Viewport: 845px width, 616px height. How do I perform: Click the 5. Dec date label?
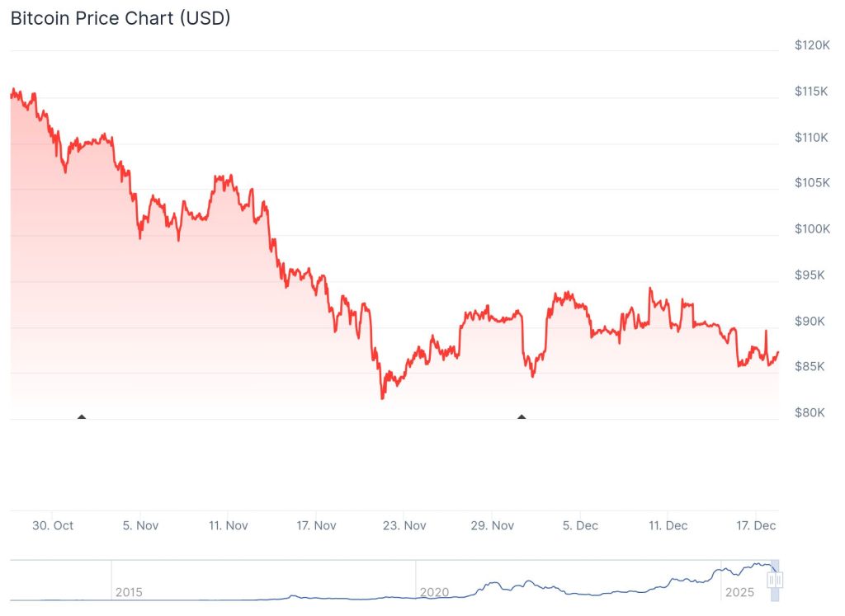[578, 525]
